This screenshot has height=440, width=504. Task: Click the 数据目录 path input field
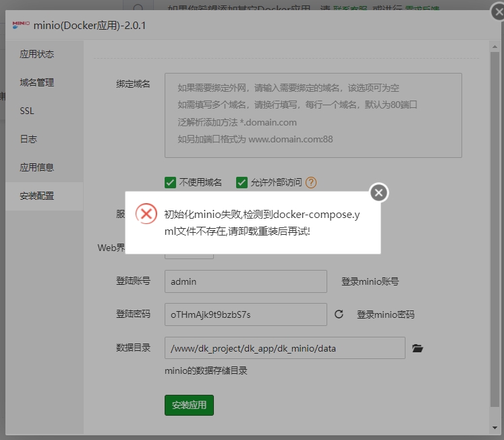[285, 348]
